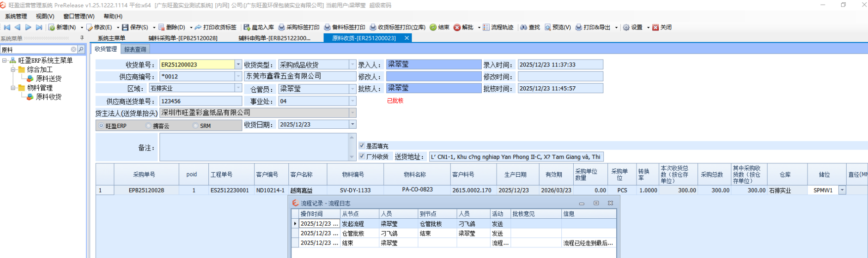
Task: Open 原料收货 in the system tree
Action: [x=49, y=97]
